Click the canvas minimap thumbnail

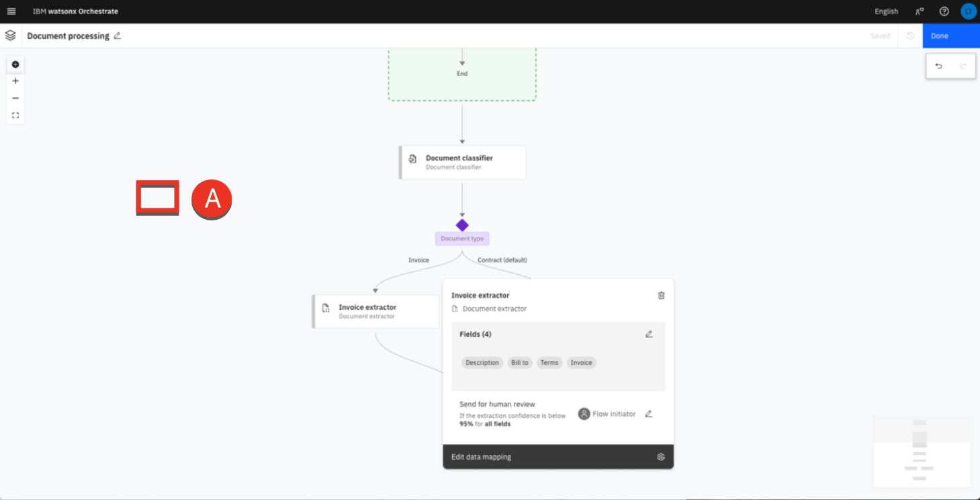[921, 451]
